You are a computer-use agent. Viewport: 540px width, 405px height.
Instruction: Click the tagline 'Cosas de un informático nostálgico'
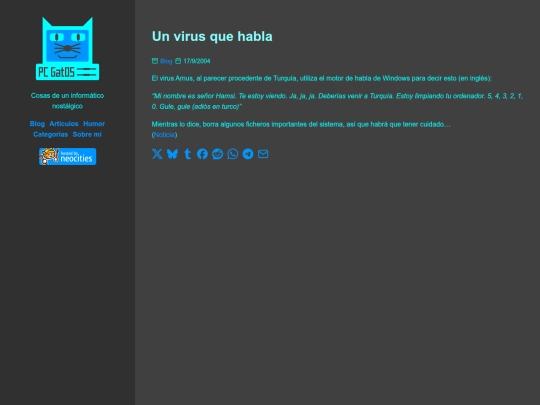click(68, 101)
